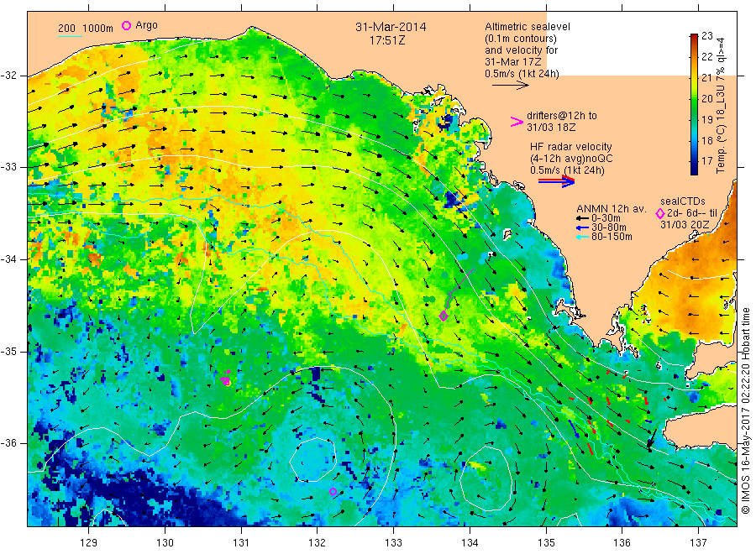Click the color bar value 20
Image resolution: width=756 pixels, height=554 pixels.
point(706,98)
